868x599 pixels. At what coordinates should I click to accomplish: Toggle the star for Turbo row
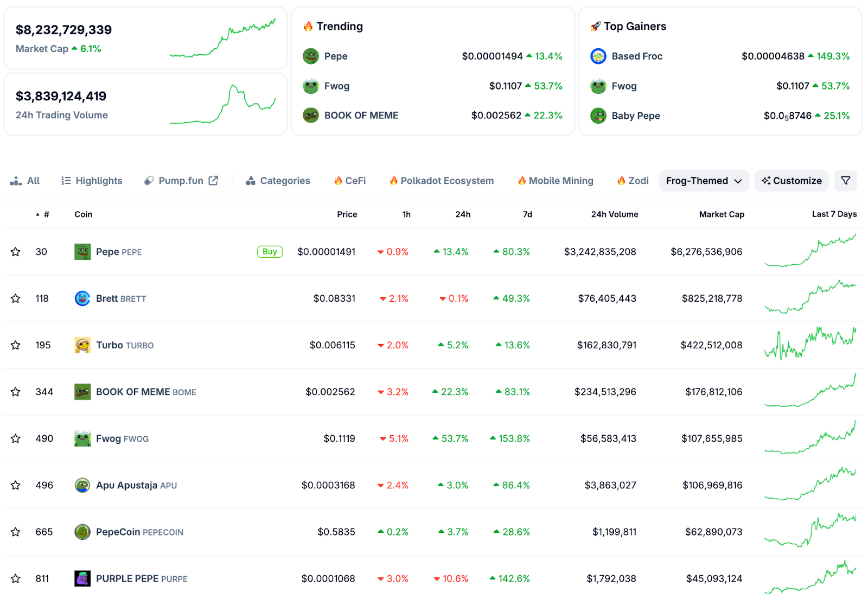16,345
